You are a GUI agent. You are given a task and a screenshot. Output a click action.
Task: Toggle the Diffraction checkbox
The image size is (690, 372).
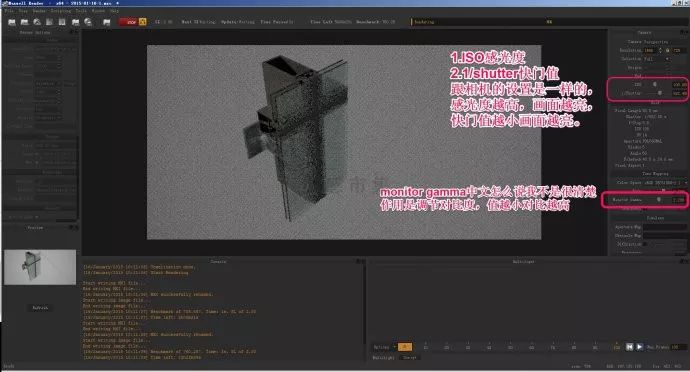(x=645, y=244)
